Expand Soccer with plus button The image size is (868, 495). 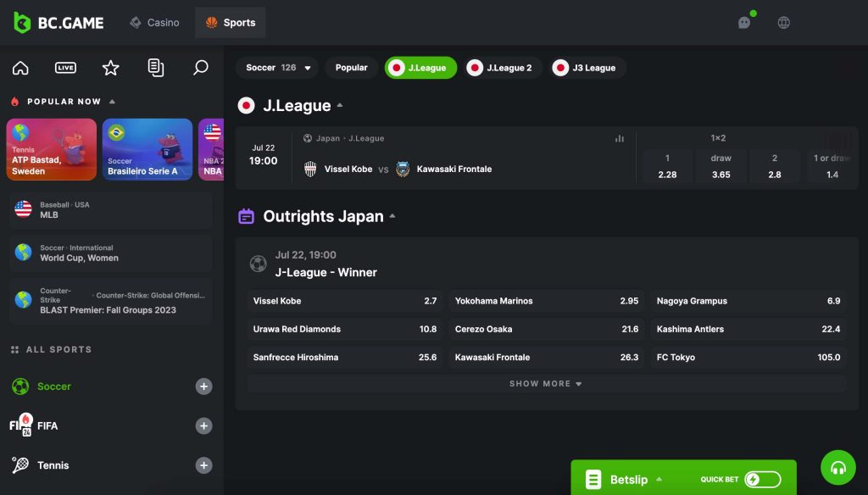[x=203, y=387]
